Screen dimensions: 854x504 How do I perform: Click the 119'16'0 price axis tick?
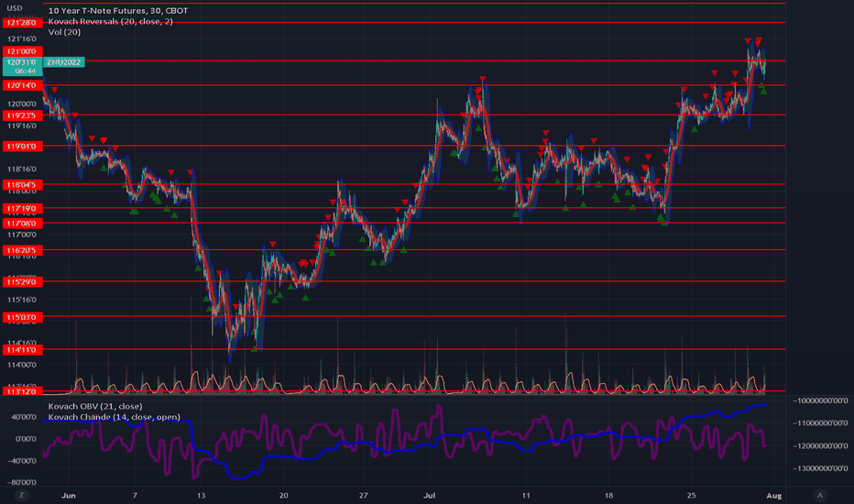click(22, 126)
